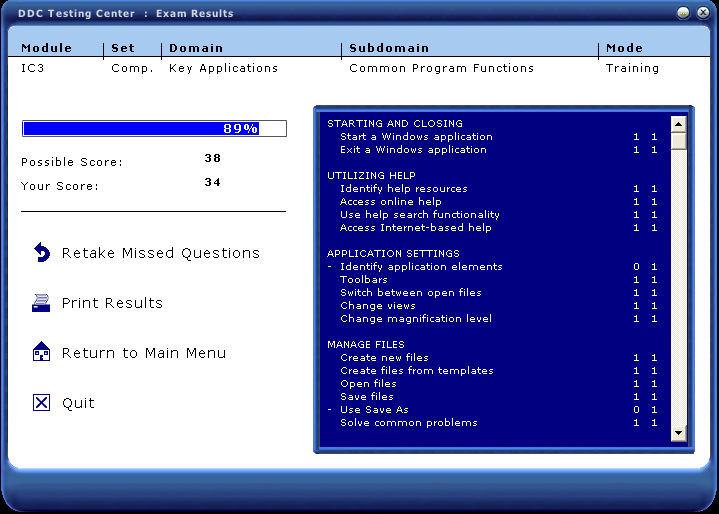This screenshot has height=514, width=719.
Task: Click the house icon for Main Menu
Action: pyautogui.click(x=41, y=352)
